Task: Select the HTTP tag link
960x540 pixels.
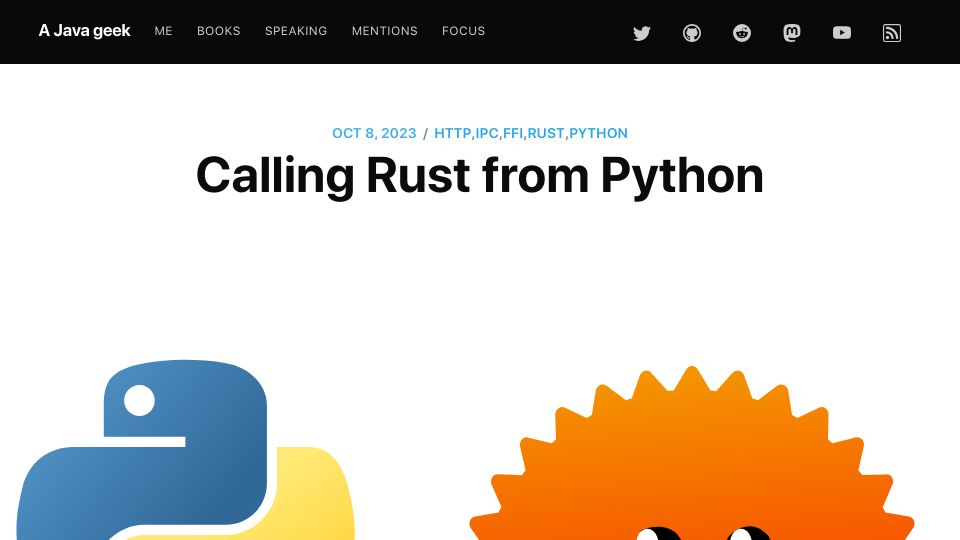Action: [452, 133]
